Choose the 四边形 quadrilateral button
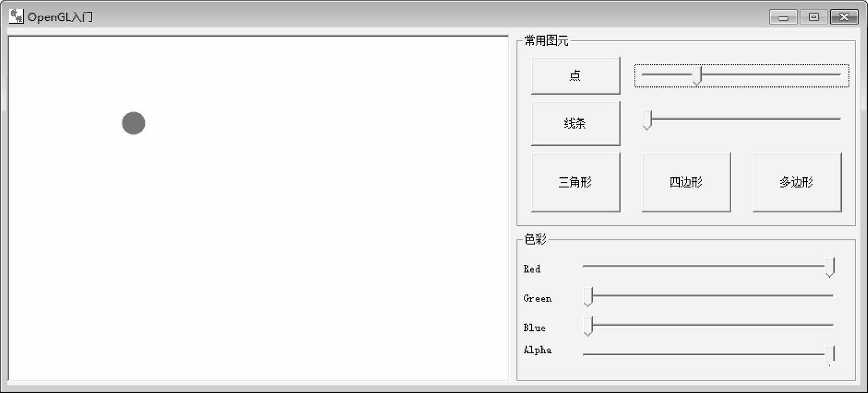The height and width of the screenshot is (393, 868). [x=686, y=182]
